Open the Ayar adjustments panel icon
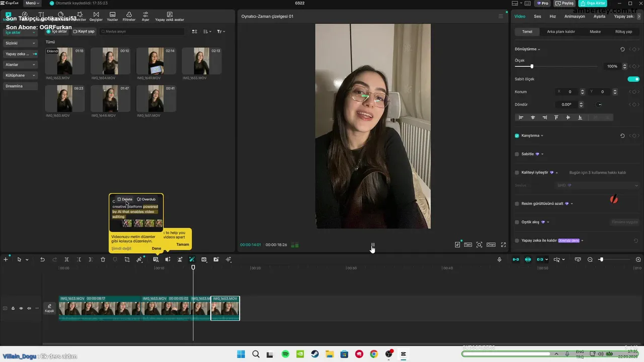The image size is (644, 362). (x=145, y=17)
